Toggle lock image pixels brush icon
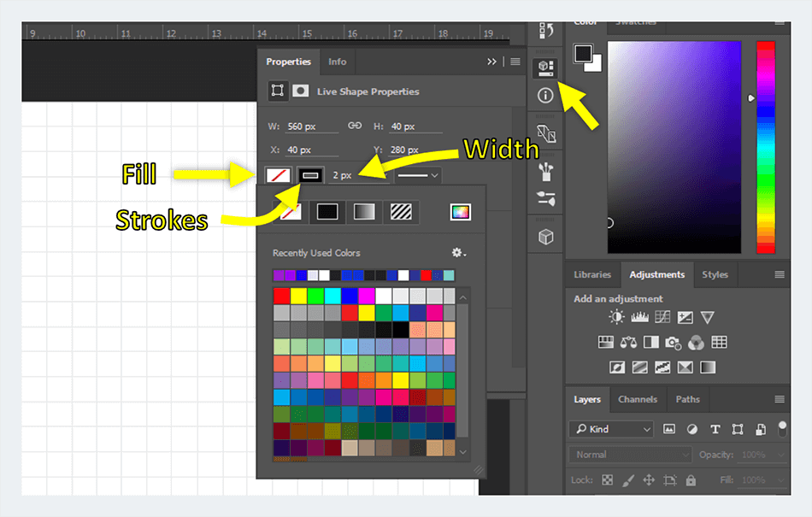This screenshot has height=517, width=812. tap(628, 480)
